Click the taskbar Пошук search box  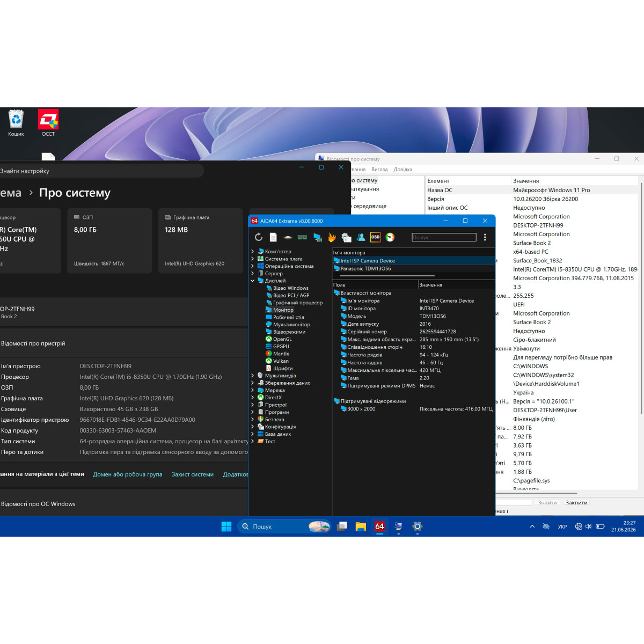pos(284,526)
